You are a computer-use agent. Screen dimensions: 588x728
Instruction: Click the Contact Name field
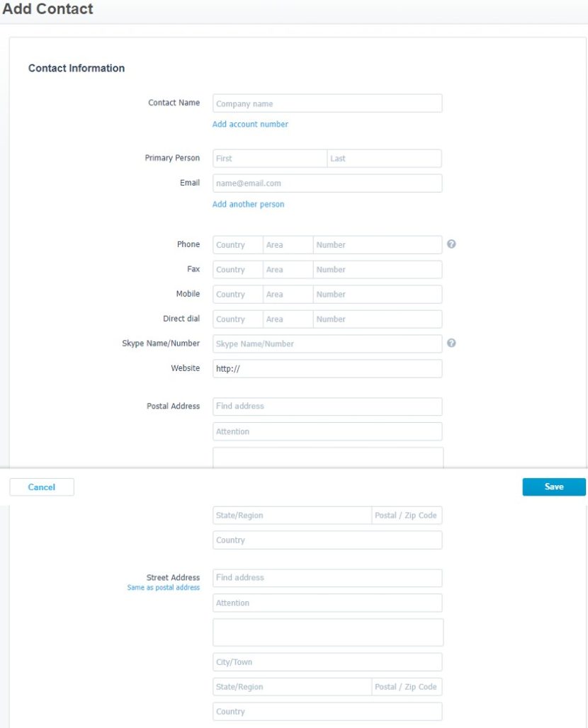[326, 103]
